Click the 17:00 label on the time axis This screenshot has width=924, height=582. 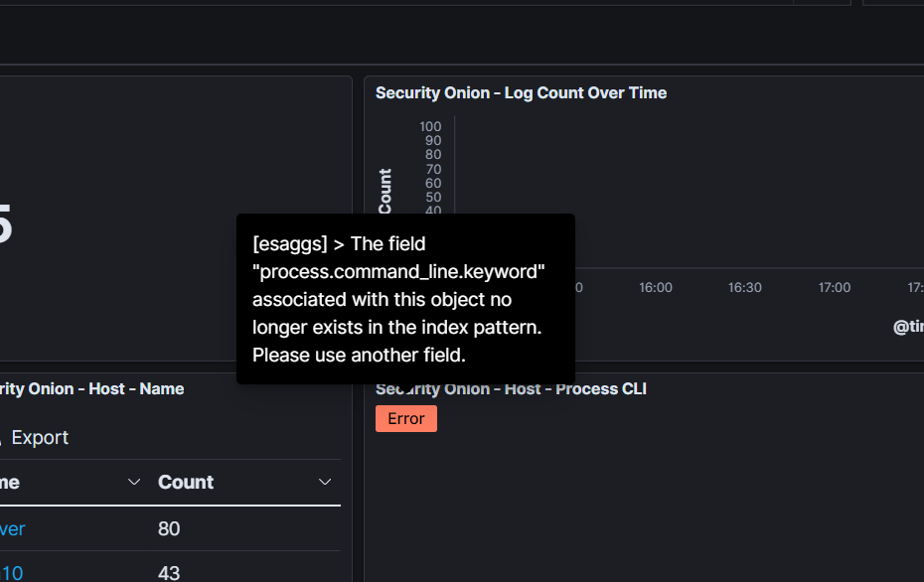[x=834, y=287]
